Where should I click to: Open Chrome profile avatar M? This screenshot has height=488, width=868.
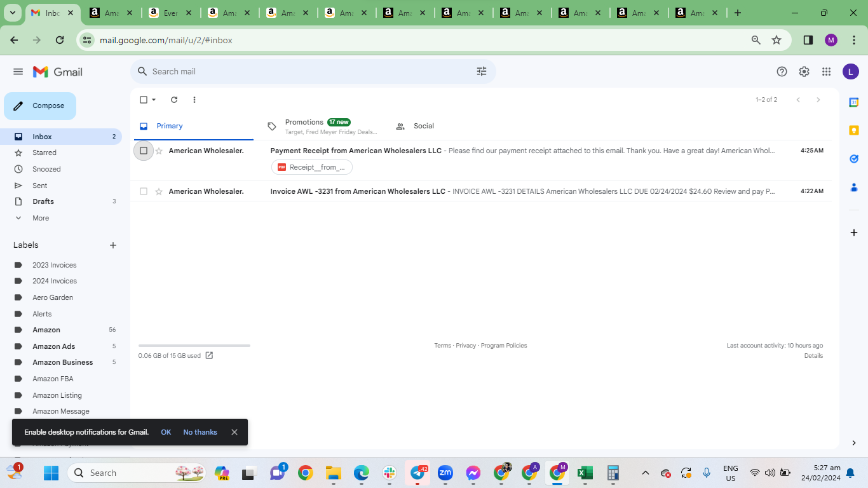click(x=831, y=40)
